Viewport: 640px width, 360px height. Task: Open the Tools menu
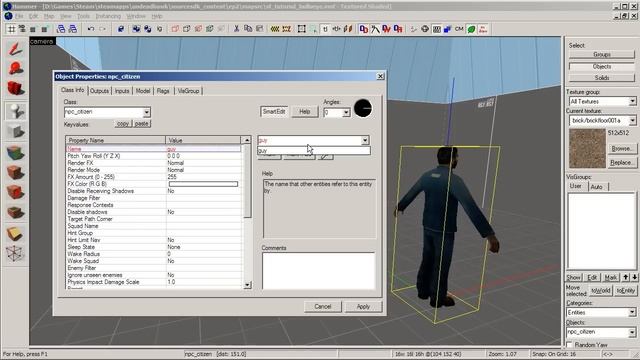[83, 16]
